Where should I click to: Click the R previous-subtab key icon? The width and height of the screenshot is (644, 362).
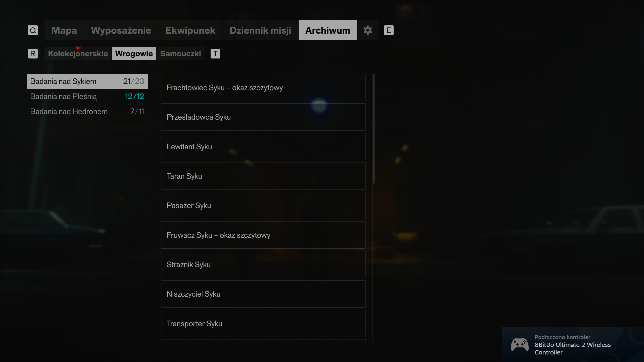(x=33, y=54)
